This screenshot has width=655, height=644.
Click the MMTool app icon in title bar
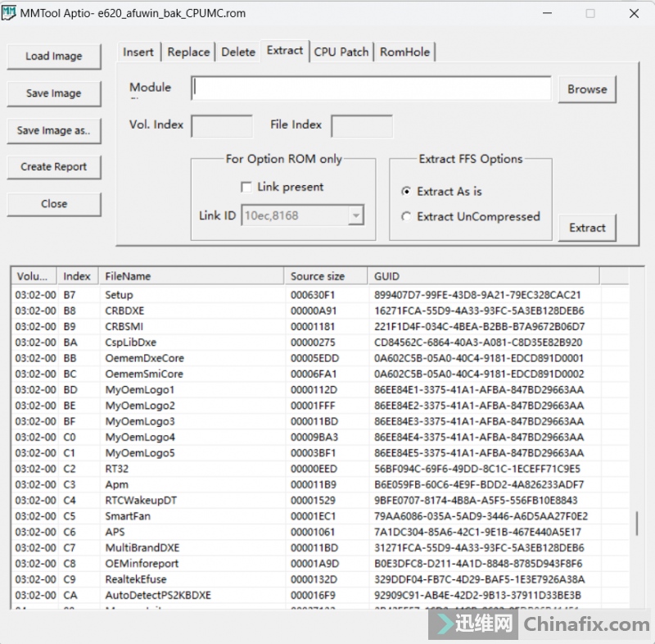(8, 13)
